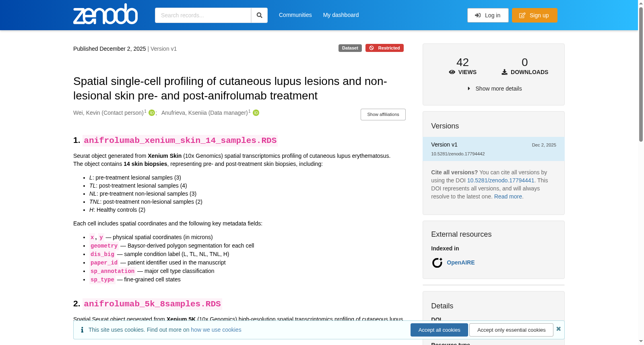Click the Zenodo logo

[x=105, y=14]
